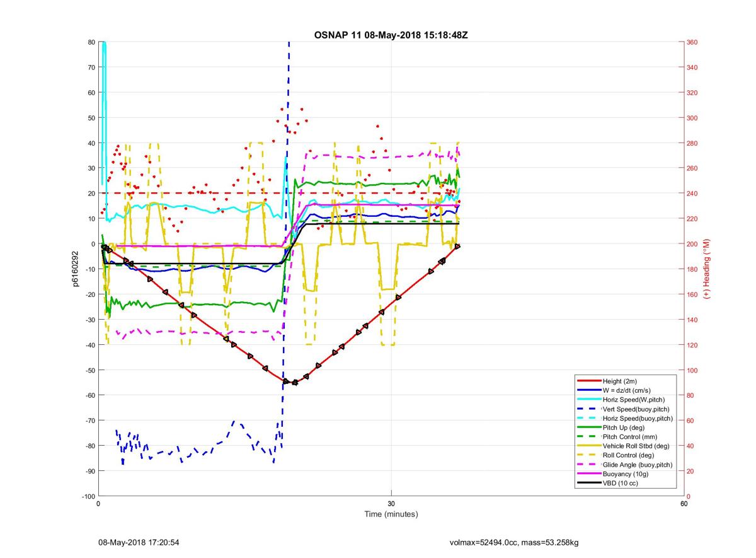The image size is (756, 558).
Task: Click the 120 heading tick label
Action: [693, 345]
